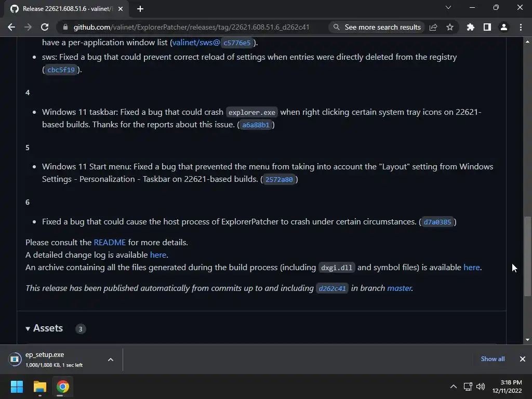Click ep_setup.exe download file icon
532x399 pixels.
(x=15, y=359)
